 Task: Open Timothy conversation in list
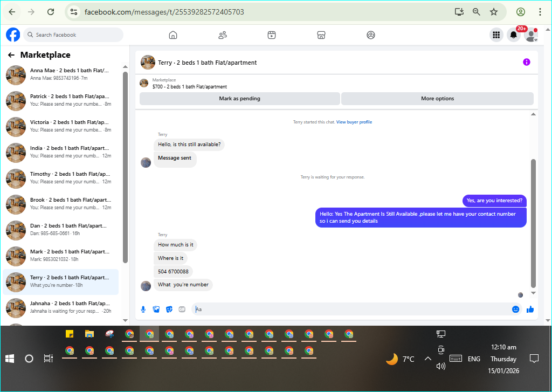point(60,178)
